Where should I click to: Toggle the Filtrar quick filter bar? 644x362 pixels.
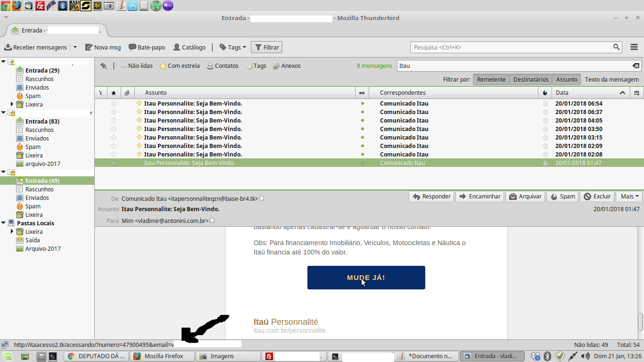(x=267, y=47)
